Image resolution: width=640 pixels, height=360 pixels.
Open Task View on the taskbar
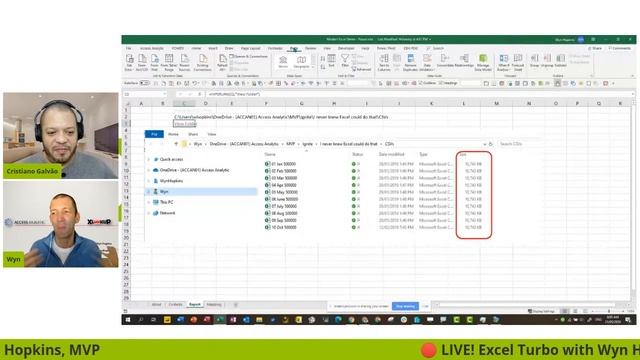(x=153, y=320)
